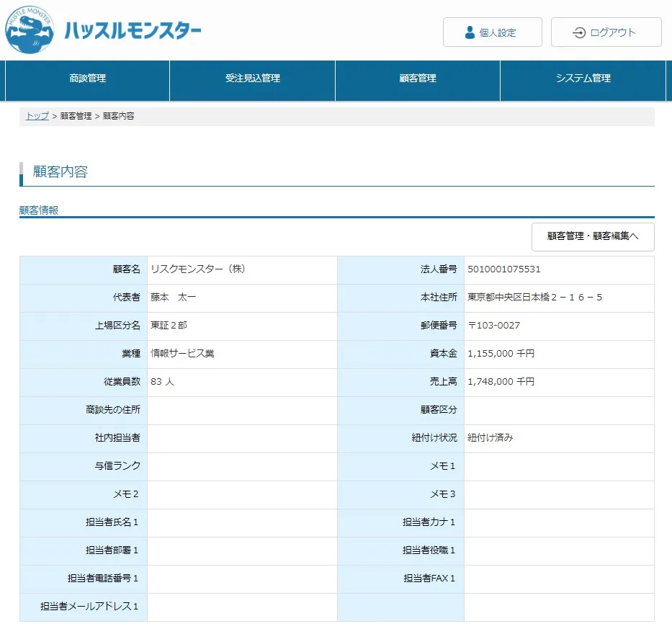The width and height of the screenshot is (672, 634).
Task: Click the Hustle Monster dinosaur logo
Action: coord(29,30)
